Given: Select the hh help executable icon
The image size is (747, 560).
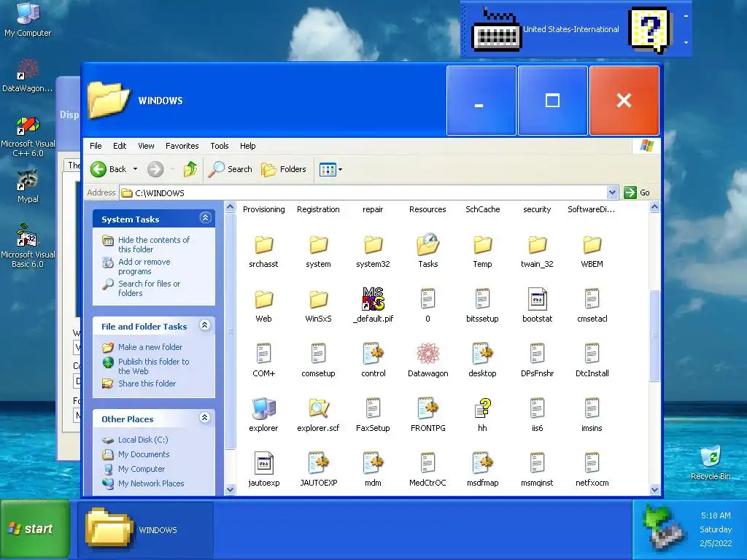Looking at the screenshot, I should [x=483, y=408].
